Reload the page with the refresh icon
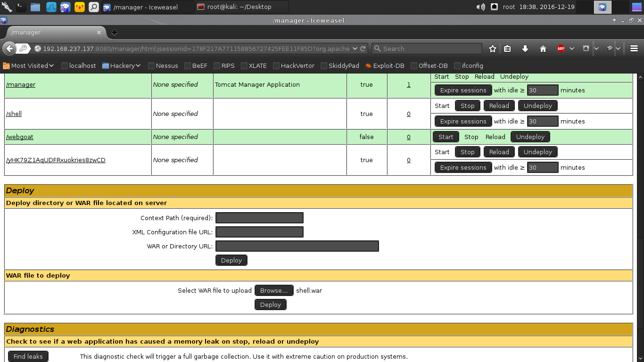Screen dimensions: 644x362 pyautogui.click(x=363, y=49)
